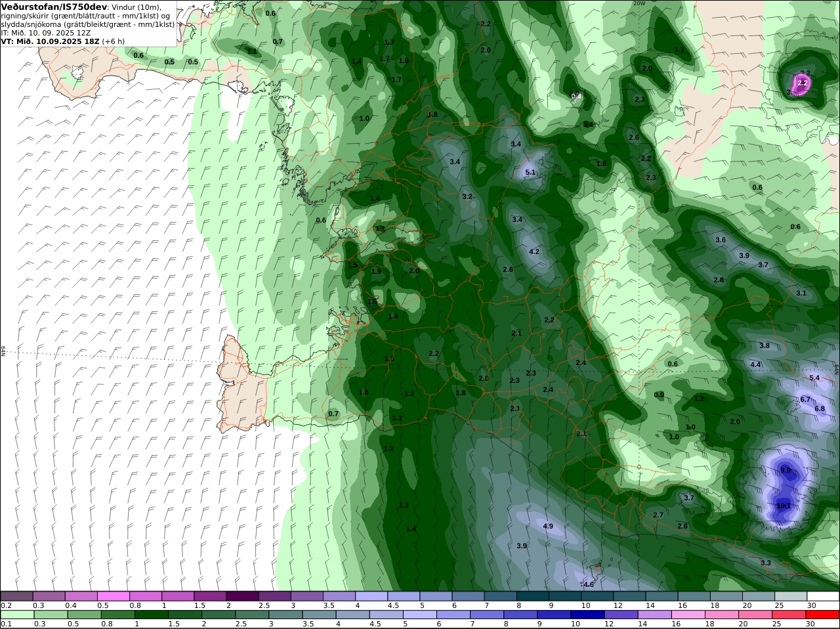
Task: Click the 5.1 precipitation value on the map
Action: [x=531, y=173]
